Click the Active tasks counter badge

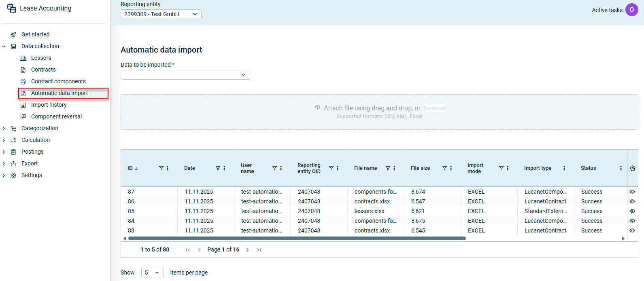[x=632, y=10]
